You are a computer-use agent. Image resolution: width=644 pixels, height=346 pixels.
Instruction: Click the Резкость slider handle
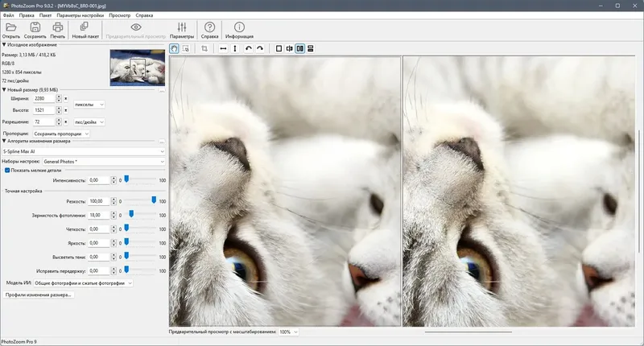(154, 201)
